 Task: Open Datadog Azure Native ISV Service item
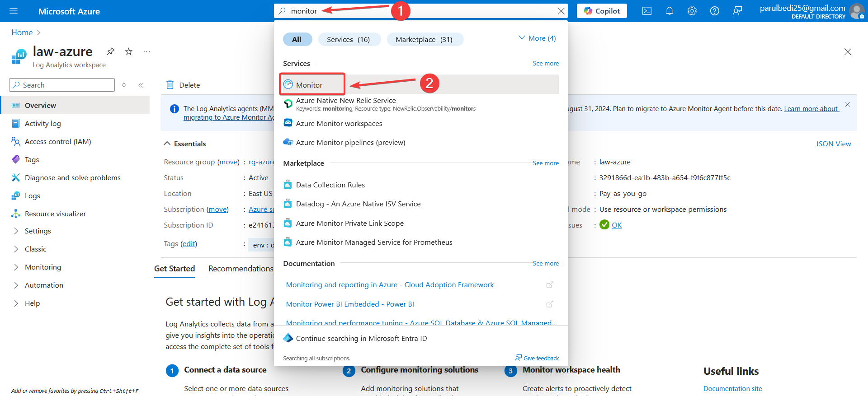[x=420, y=204]
